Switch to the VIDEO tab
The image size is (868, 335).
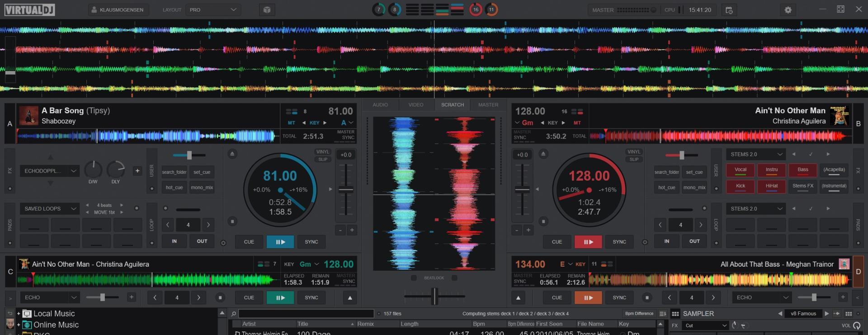(416, 105)
